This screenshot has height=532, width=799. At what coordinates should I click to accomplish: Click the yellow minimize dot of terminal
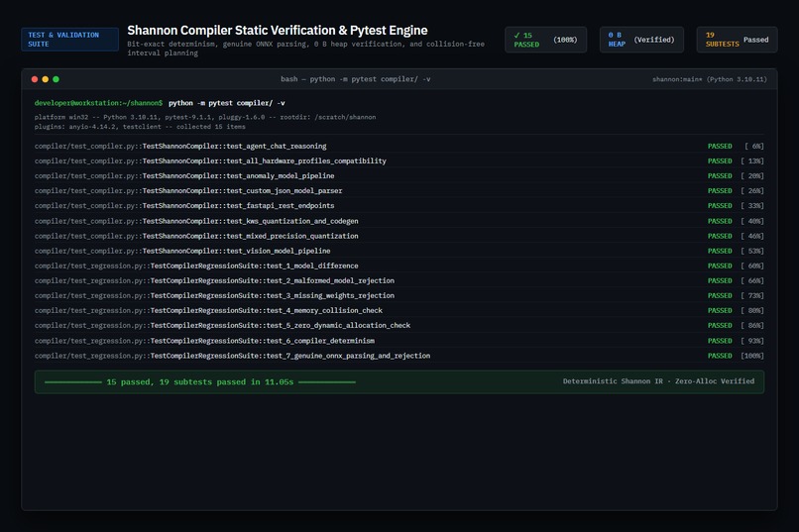tap(46, 79)
